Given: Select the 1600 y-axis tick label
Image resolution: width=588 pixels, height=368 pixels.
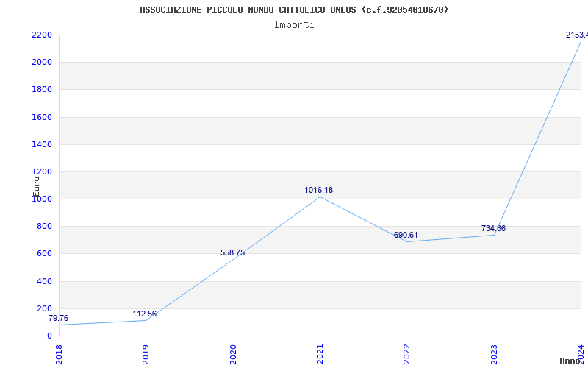Looking at the screenshot, I should coord(42,117).
